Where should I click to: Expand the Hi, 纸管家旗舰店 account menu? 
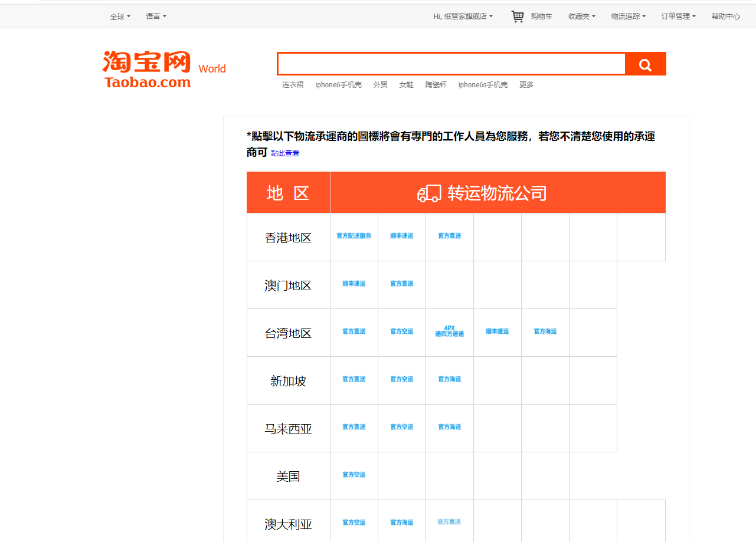pyautogui.click(x=463, y=17)
